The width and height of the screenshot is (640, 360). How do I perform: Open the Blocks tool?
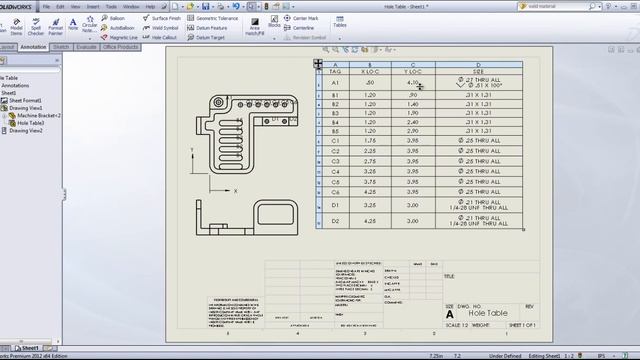click(x=274, y=22)
